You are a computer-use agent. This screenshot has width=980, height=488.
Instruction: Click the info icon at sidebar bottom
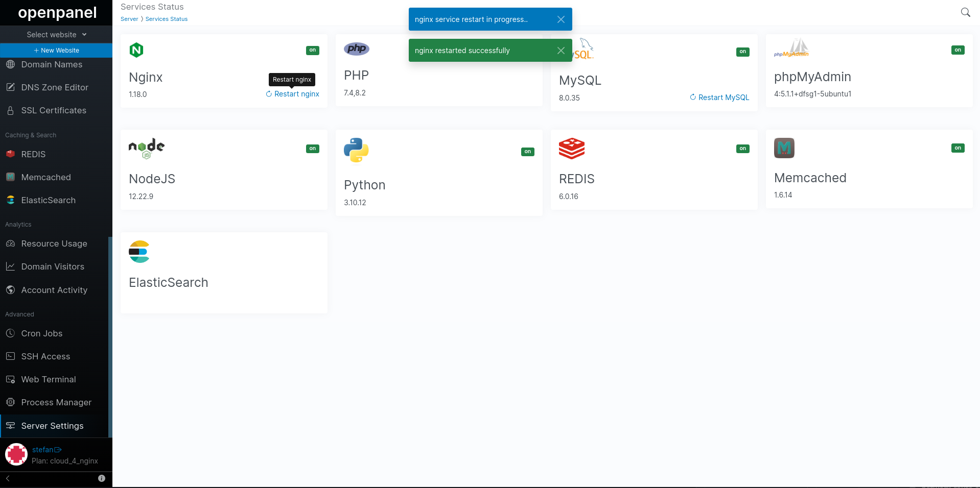(x=102, y=478)
